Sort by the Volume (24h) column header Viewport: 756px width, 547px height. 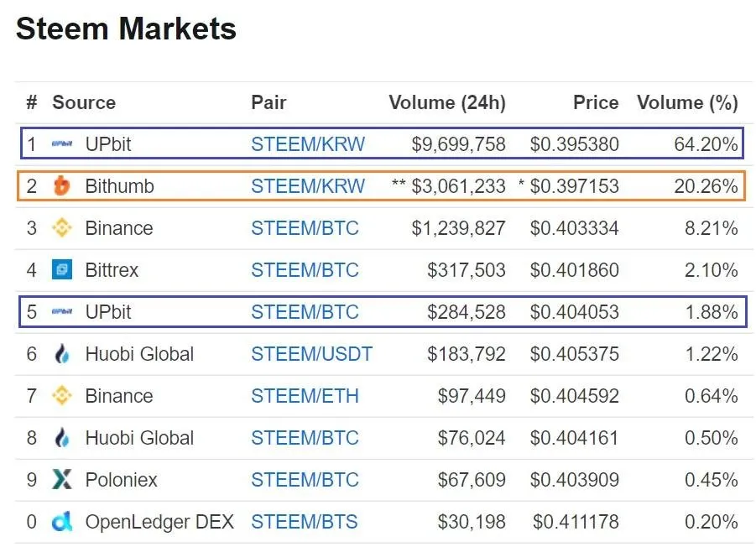(x=447, y=102)
